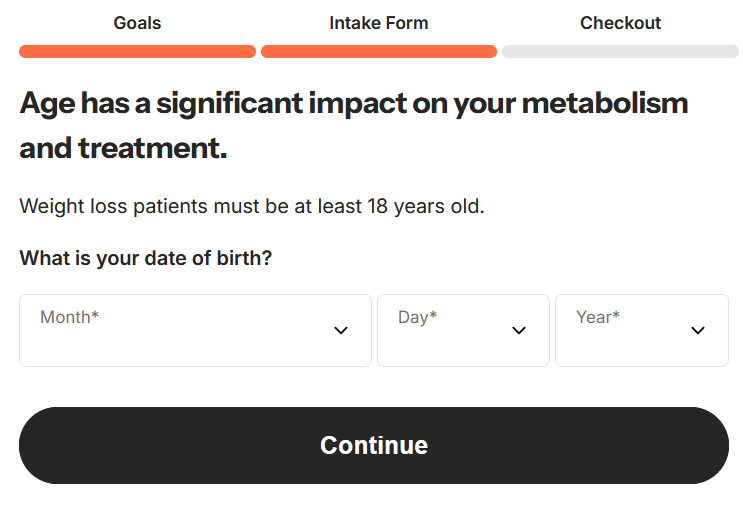This screenshot has height=518, width=743.
Task: Jump to the Checkout step
Action: click(x=620, y=23)
